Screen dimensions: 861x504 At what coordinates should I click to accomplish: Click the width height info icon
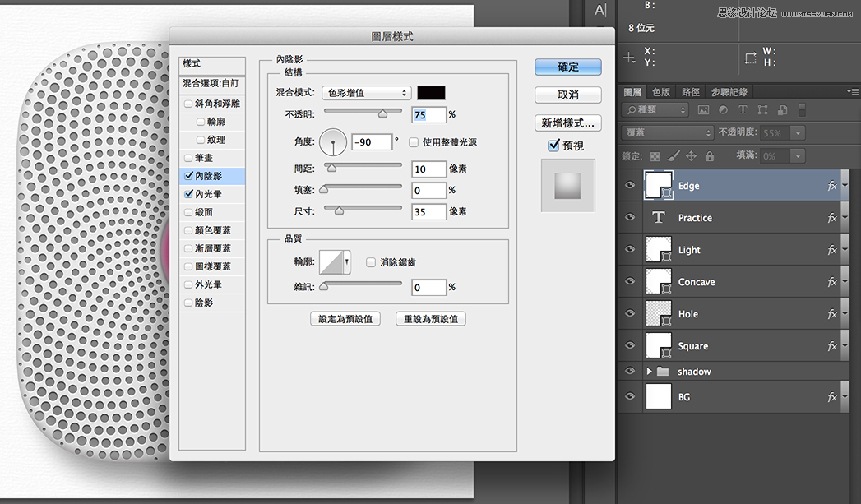coord(750,57)
